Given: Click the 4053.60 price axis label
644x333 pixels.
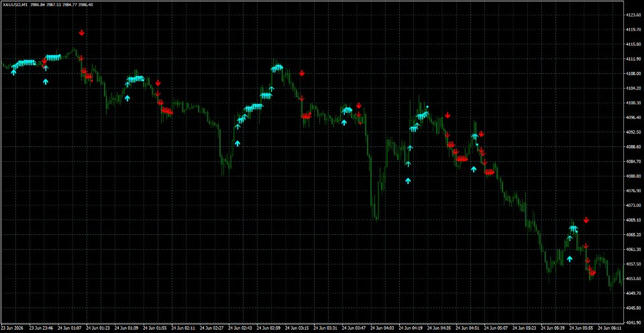Looking at the screenshot, I should coord(633,279).
